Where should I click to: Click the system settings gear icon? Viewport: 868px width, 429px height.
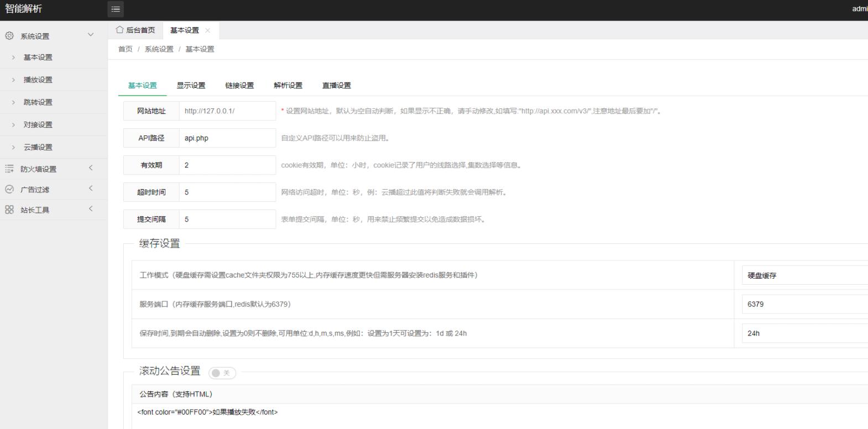[9, 35]
